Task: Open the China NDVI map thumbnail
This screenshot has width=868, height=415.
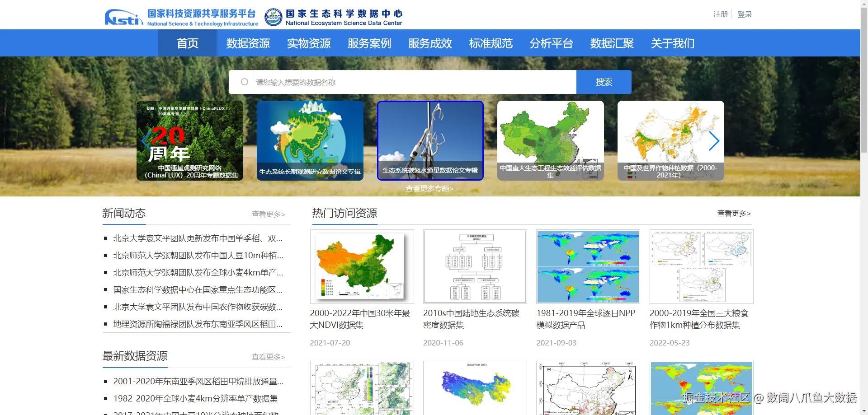Action: pyautogui.click(x=362, y=266)
